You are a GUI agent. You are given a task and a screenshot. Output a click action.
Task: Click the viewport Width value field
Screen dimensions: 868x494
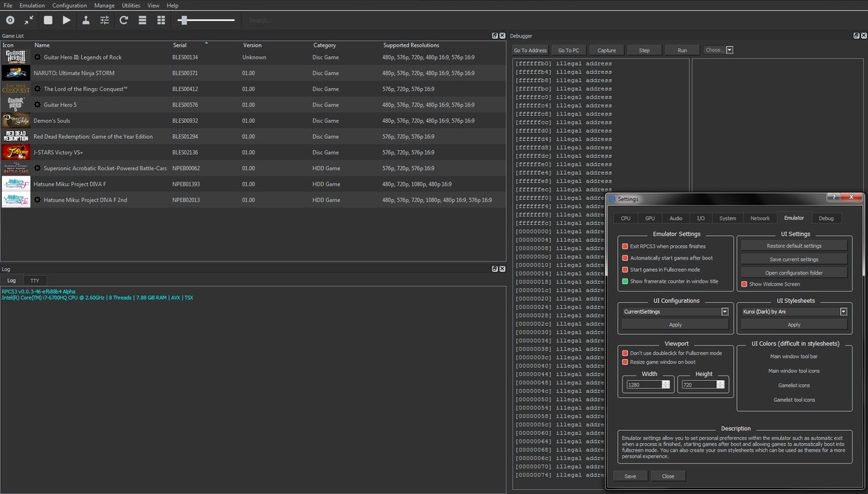[644, 384]
